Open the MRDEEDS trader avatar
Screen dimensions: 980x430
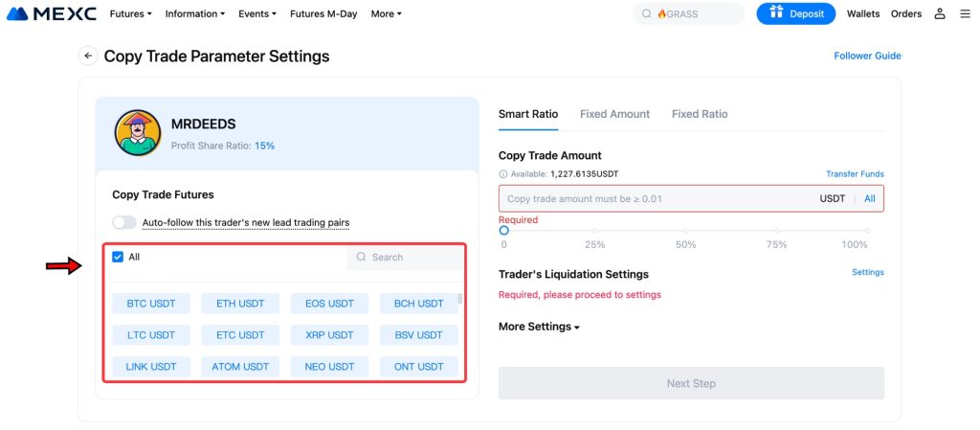coord(138,132)
